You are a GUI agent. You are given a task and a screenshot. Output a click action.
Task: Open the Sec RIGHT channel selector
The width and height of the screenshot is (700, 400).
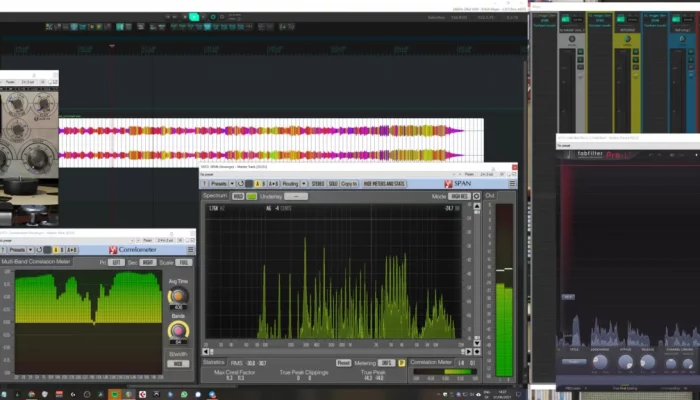pyautogui.click(x=147, y=262)
